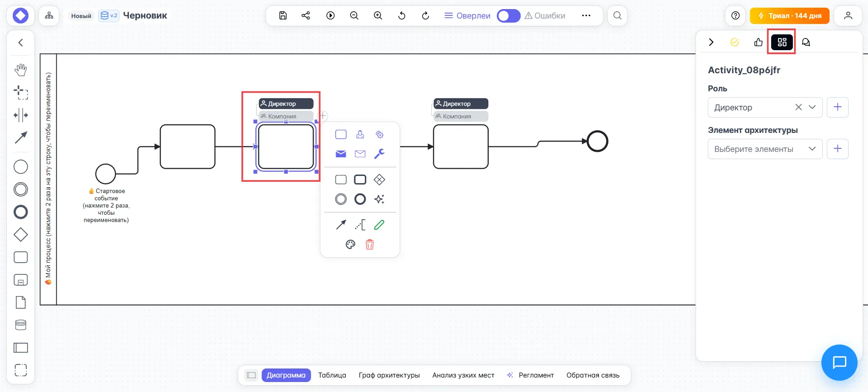Click the save diagram icon
The width and height of the screenshot is (868, 392).
click(x=283, y=15)
